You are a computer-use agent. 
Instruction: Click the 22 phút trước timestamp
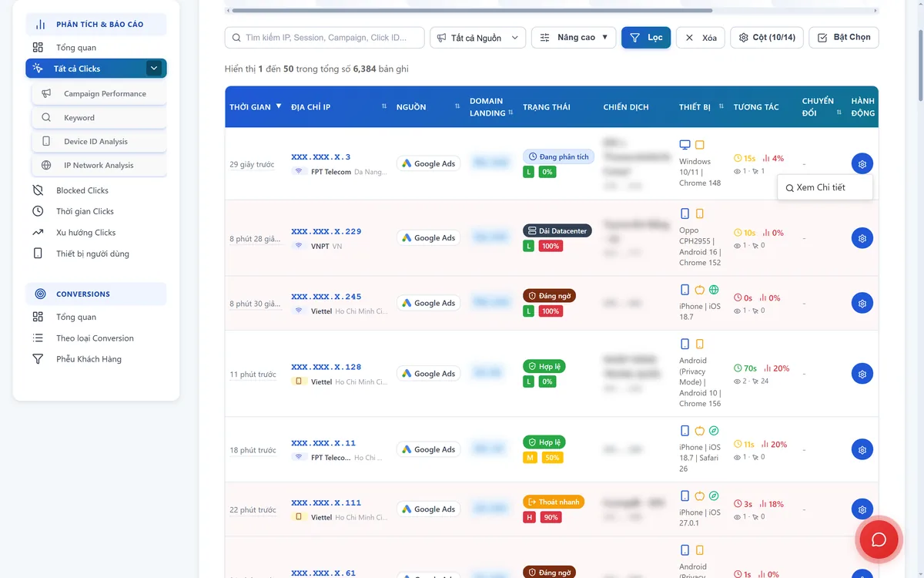click(x=253, y=509)
